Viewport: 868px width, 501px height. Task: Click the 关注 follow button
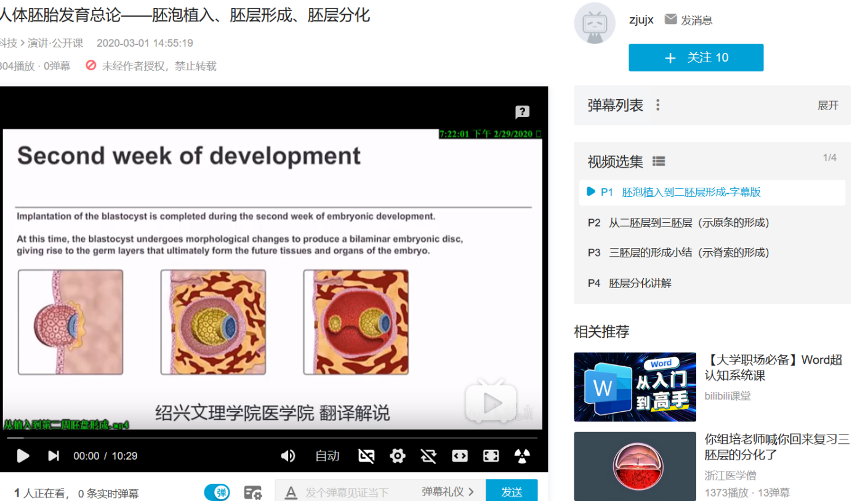(696, 58)
